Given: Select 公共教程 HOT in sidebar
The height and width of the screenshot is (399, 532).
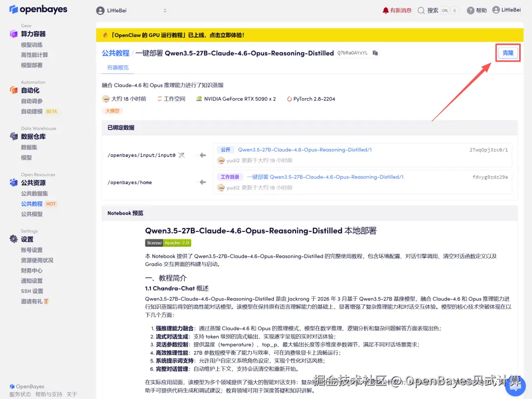Looking at the screenshot, I should tap(38, 204).
